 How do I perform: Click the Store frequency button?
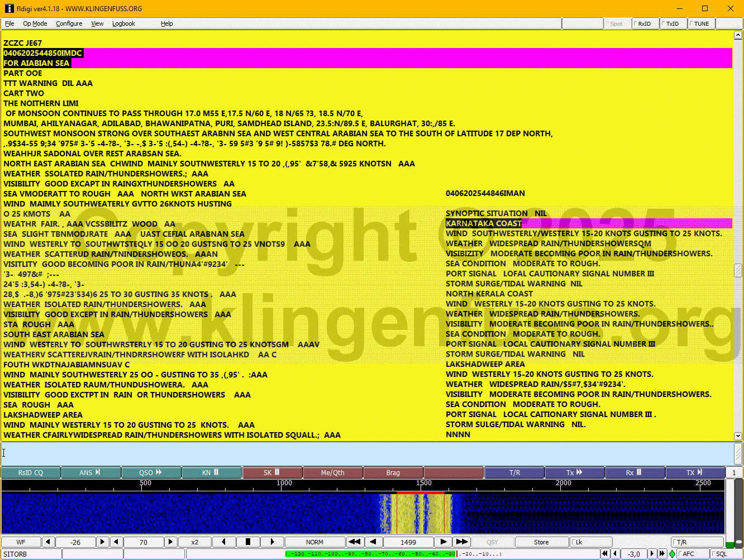pos(541,542)
